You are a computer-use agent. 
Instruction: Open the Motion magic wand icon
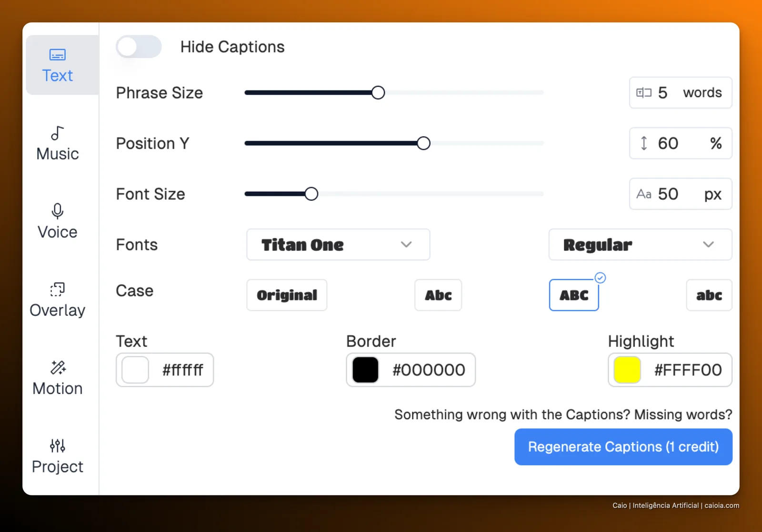(x=58, y=367)
